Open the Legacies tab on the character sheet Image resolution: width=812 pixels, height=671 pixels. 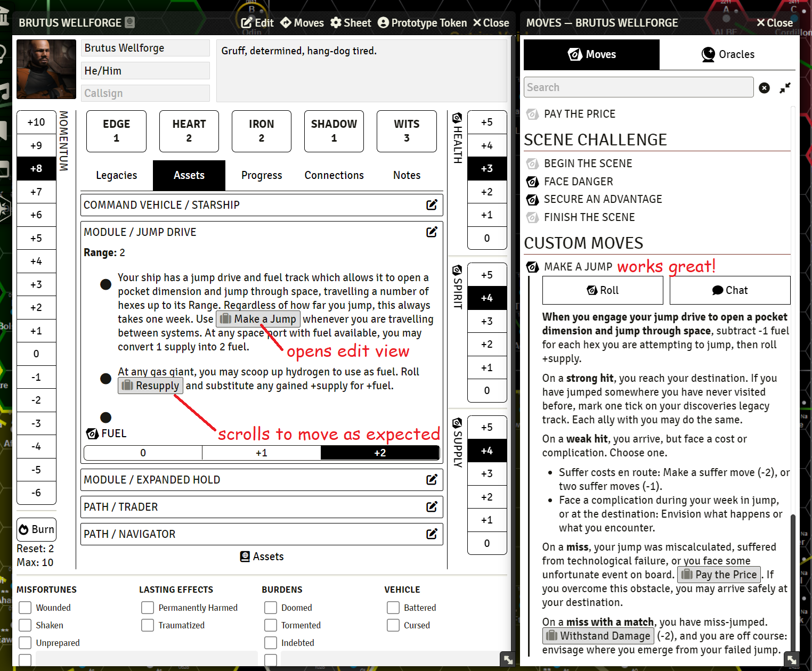116,175
